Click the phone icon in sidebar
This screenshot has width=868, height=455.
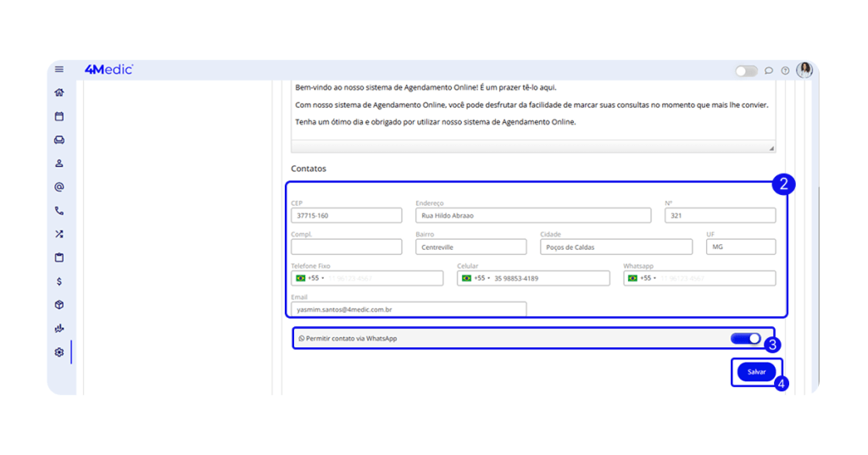(59, 211)
